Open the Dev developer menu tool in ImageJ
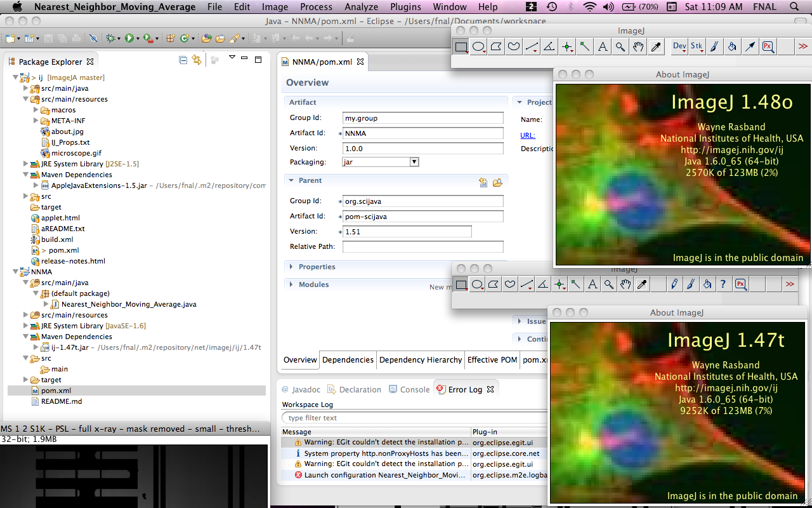Screen dimensions: 812x508 pos(679,46)
